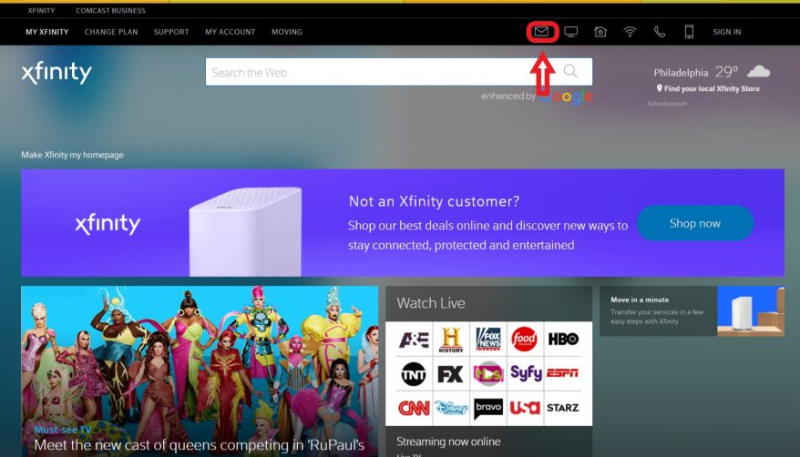Viewport: 800px width, 457px height.
Task: Open the ESPN channel tile
Action: pyautogui.click(x=563, y=373)
